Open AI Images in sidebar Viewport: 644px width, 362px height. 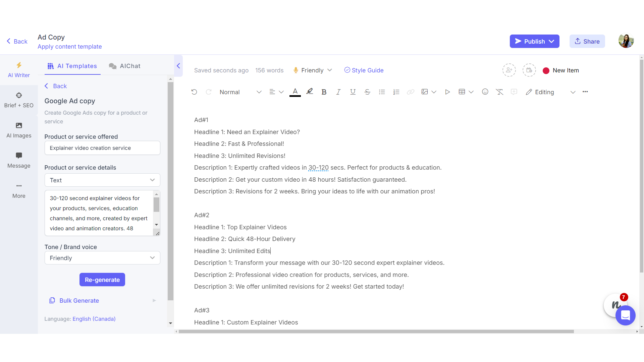[x=19, y=130]
